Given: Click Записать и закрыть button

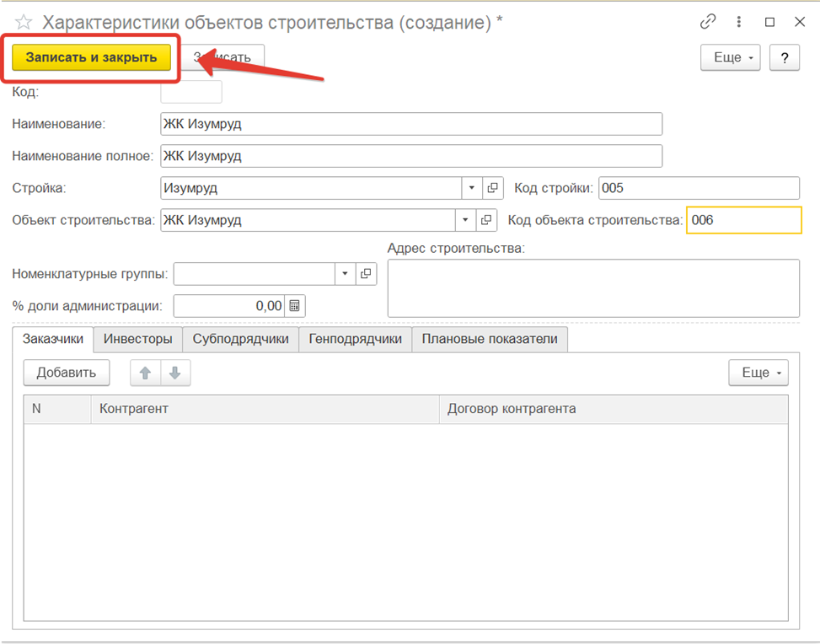Looking at the screenshot, I should click(91, 57).
